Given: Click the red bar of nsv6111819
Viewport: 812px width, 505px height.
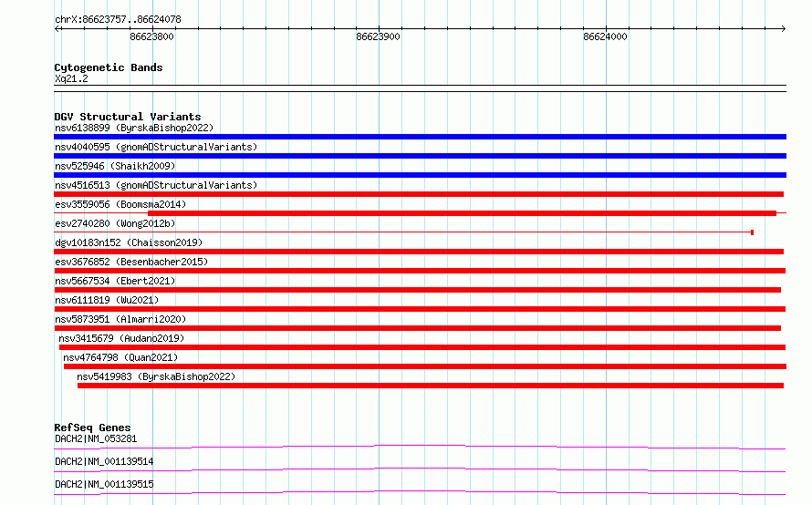Looking at the screenshot, I should [420, 309].
